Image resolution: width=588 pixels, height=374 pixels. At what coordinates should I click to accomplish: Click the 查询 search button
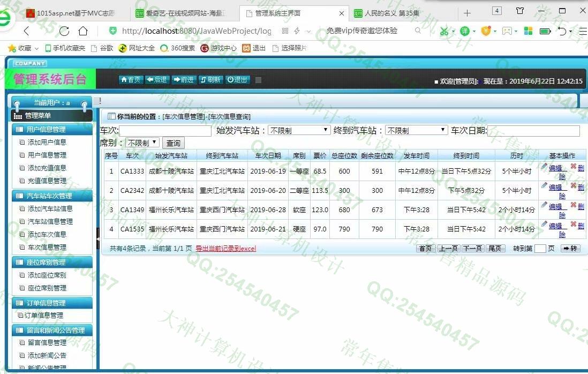174,143
